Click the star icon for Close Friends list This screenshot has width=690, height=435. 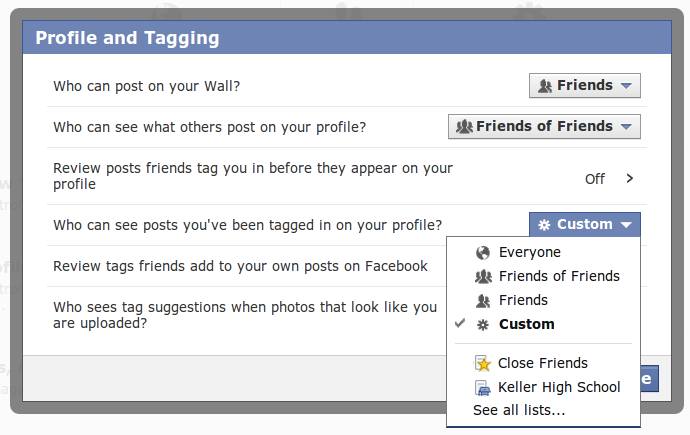coord(483,363)
